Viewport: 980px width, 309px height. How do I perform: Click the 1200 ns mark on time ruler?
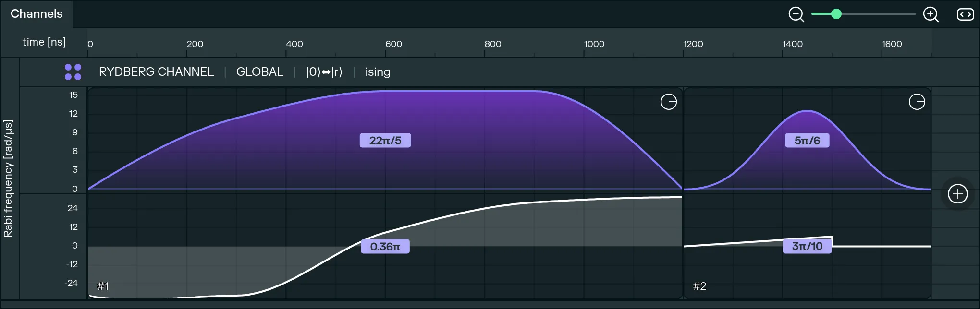click(x=692, y=44)
